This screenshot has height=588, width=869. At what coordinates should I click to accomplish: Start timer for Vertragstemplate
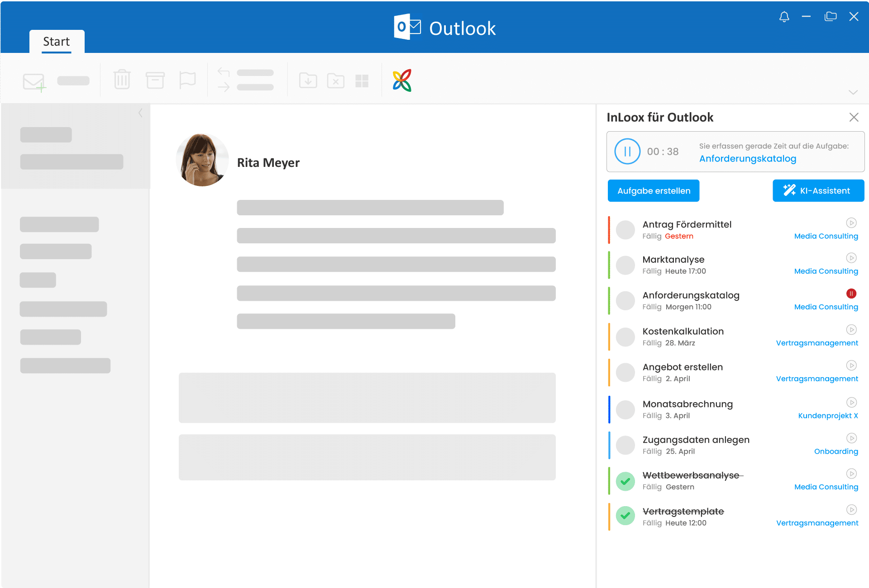pyautogui.click(x=851, y=510)
